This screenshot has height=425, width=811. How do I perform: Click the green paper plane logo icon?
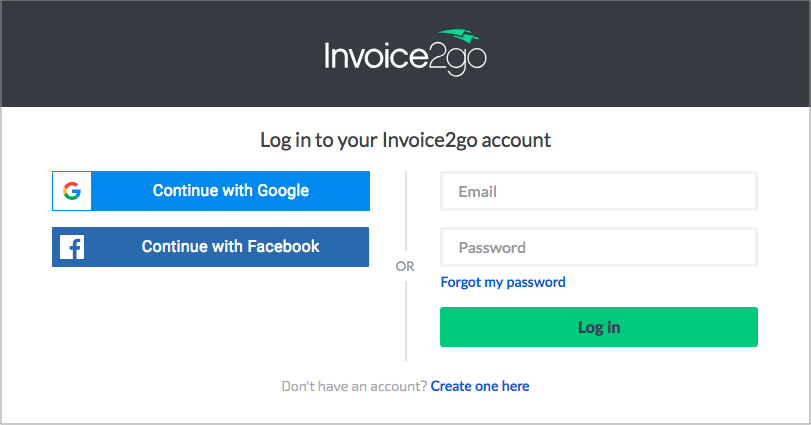pyautogui.click(x=459, y=36)
